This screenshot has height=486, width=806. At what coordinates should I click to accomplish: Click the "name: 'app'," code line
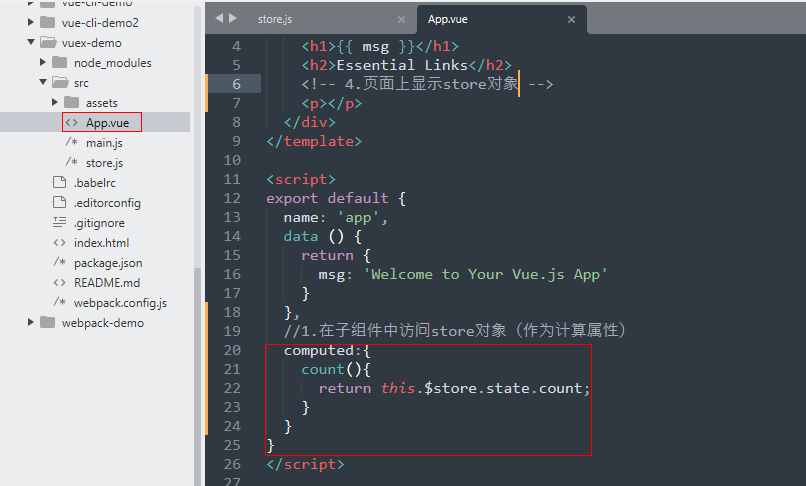coord(336,218)
